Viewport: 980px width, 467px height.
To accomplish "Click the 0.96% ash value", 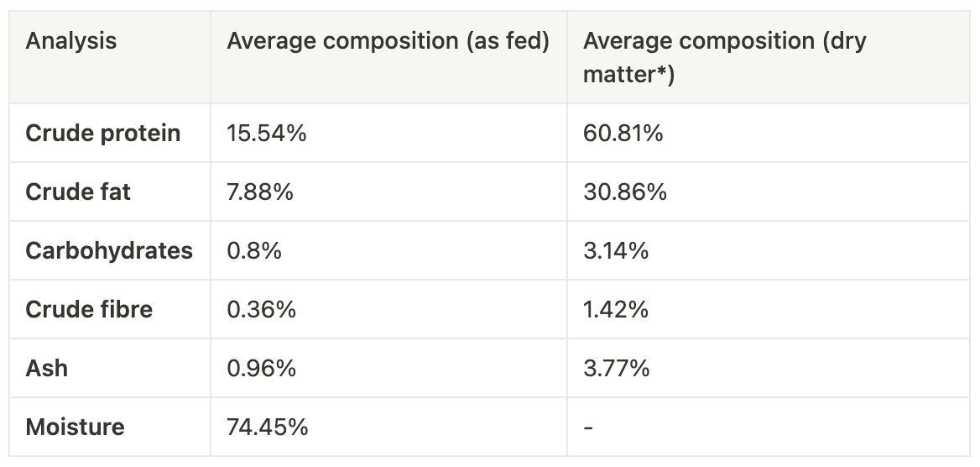I will [262, 369].
